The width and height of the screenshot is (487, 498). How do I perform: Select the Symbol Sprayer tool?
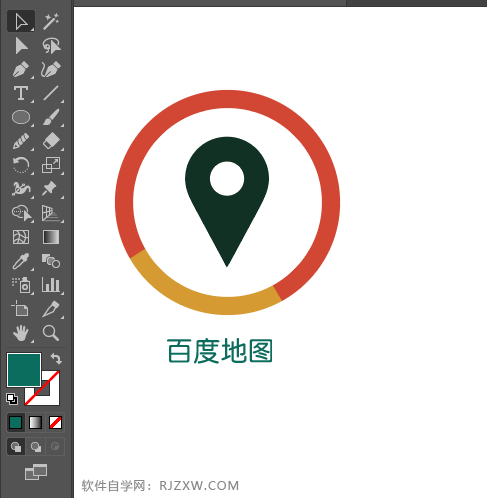point(21,285)
